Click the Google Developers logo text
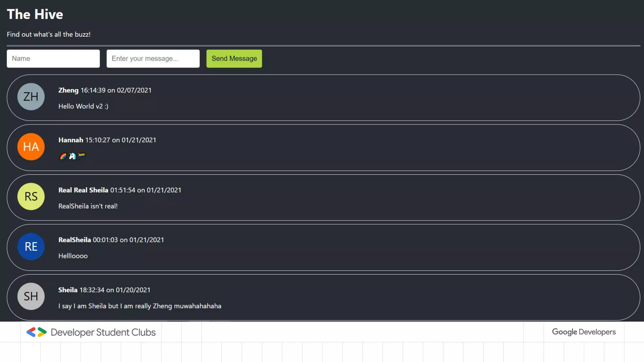 click(x=584, y=332)
